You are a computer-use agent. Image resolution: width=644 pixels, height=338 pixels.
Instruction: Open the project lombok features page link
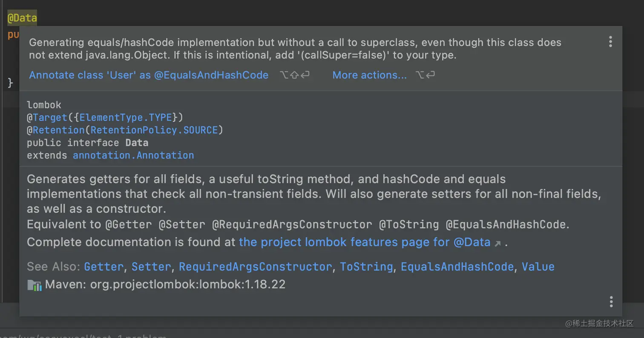pos(365,242)
